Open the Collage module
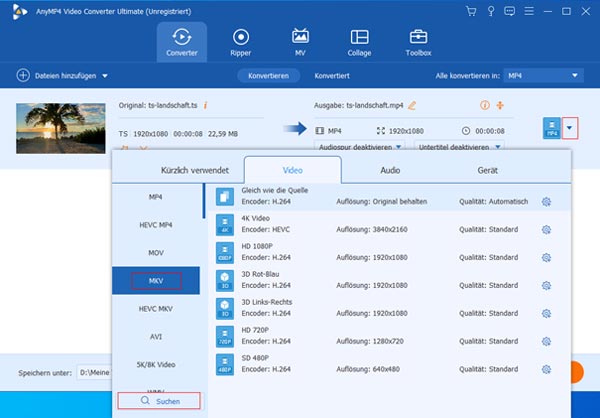Image resolution: width=600 pixels, height=418 pixels. (x=359, y=42)
